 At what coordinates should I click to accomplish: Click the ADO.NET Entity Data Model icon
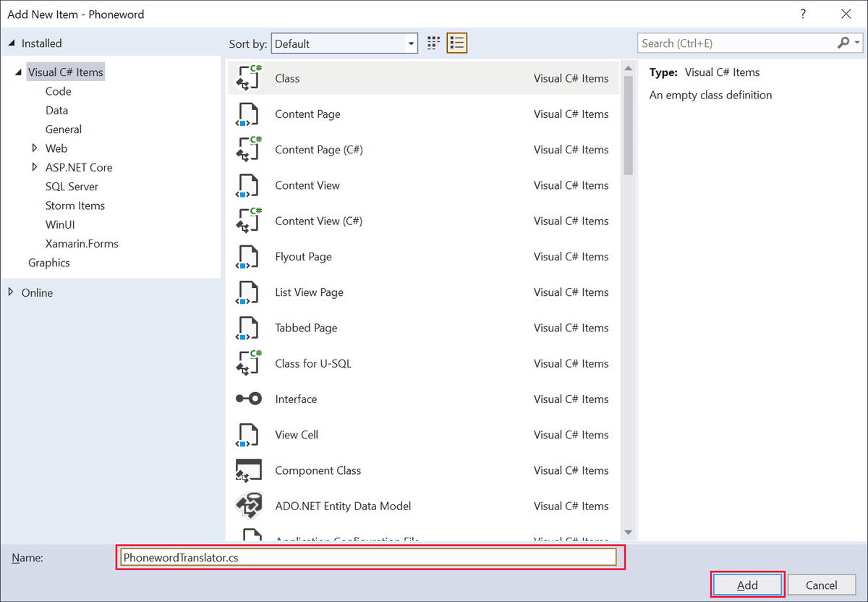[x=249, y=506]
